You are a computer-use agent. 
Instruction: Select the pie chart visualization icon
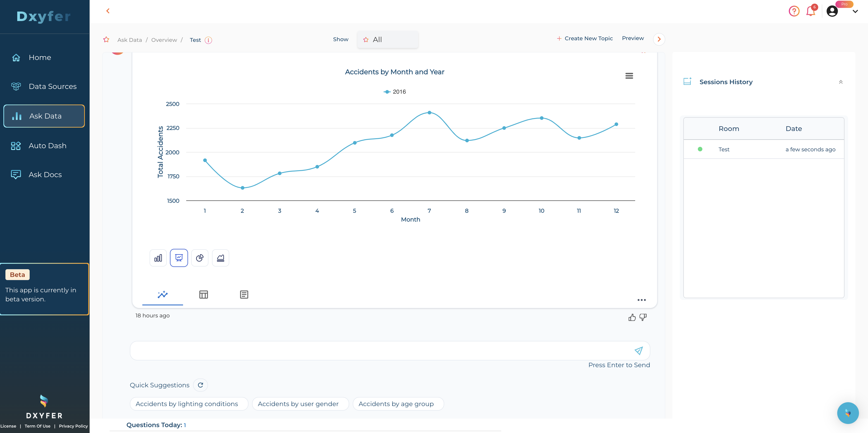[200, 258]
